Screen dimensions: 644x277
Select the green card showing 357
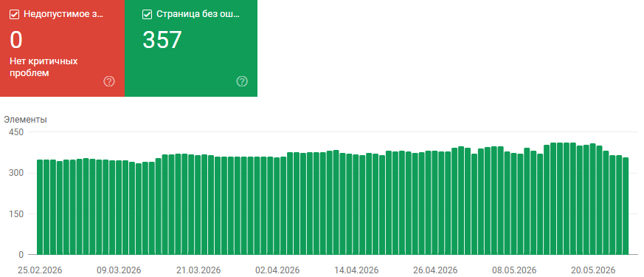coord(191,48)
